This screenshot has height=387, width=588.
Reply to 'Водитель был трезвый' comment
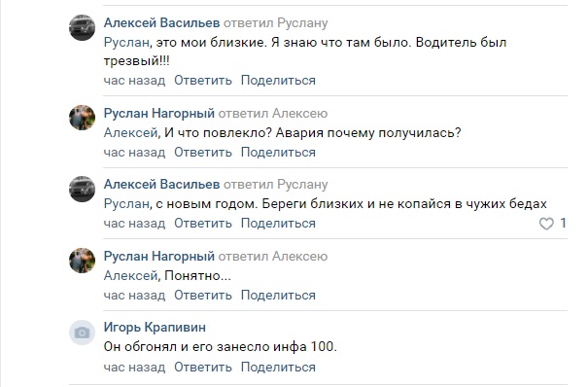point(203,81)
